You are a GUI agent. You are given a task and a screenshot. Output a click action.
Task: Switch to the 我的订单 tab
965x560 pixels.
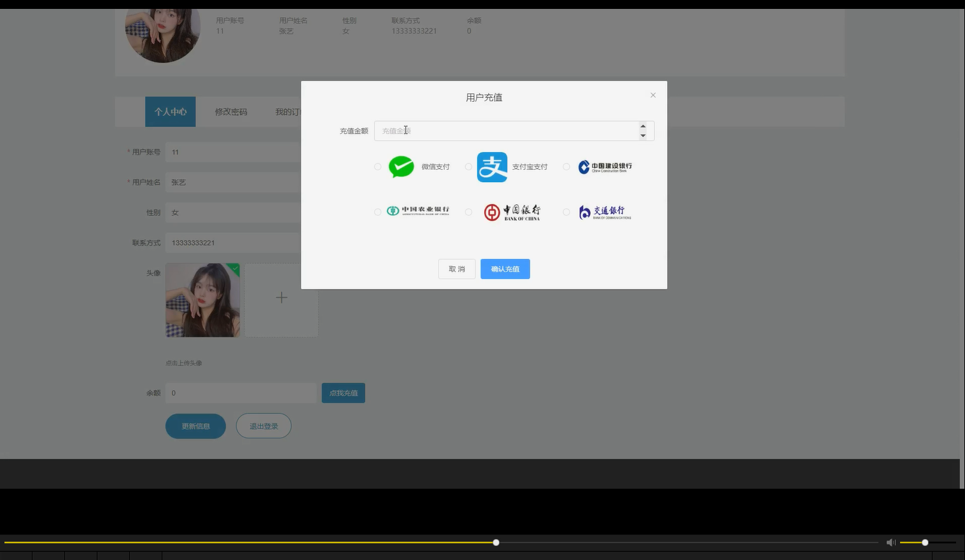[x=288, y=112]
